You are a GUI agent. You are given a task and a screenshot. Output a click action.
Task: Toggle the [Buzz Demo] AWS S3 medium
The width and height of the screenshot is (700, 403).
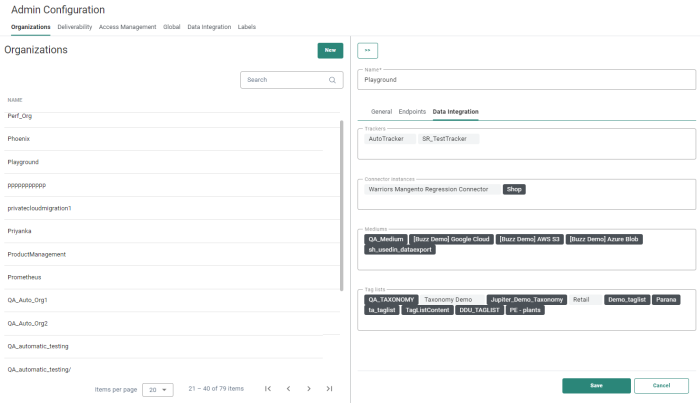click(530, 239)
